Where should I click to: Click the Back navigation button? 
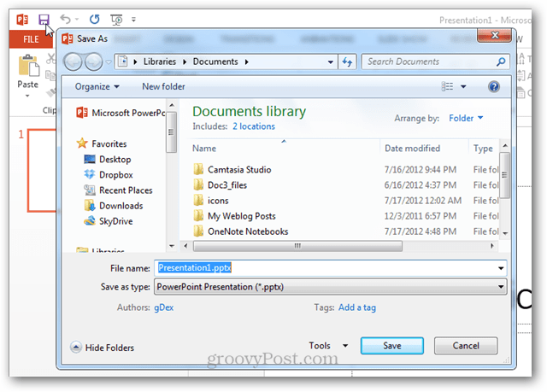(x=73, y=62)
